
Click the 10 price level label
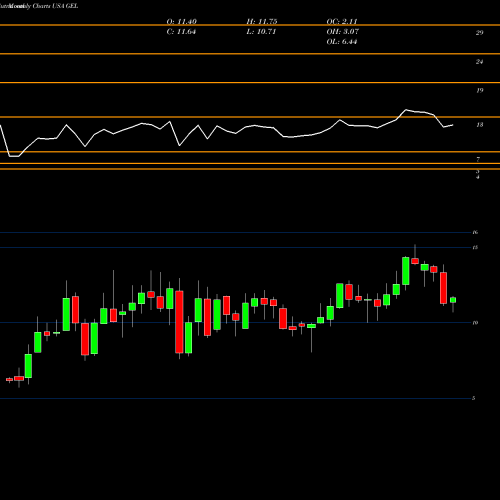coord(475,323)
